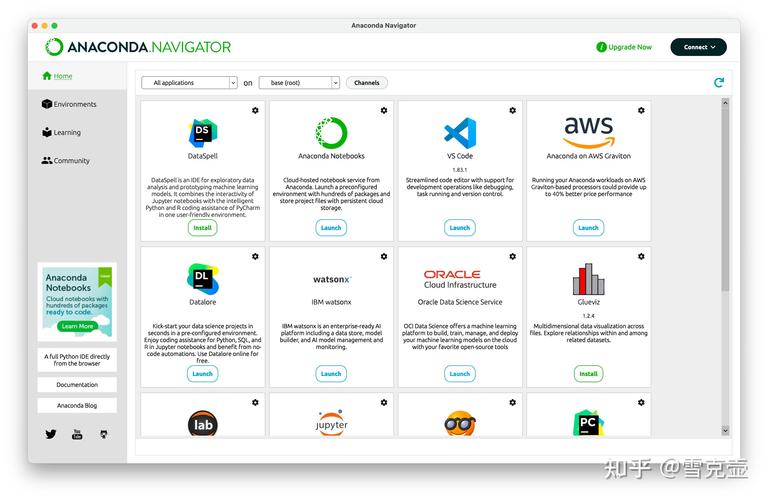Launch VS Code from its tile
Screen dimensions: 768x500
point(459,228)
